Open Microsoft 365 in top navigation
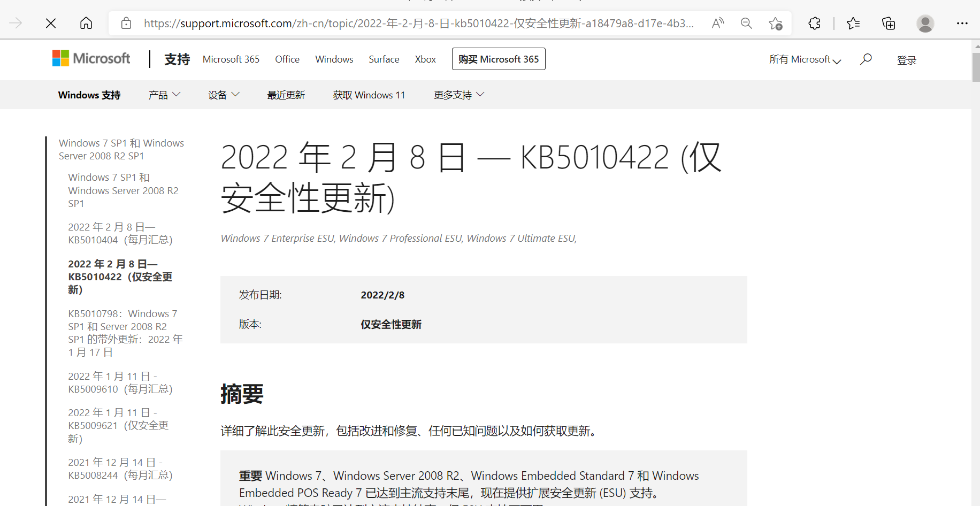The width and height of the screenshot is (980, 506). [231, 59]
